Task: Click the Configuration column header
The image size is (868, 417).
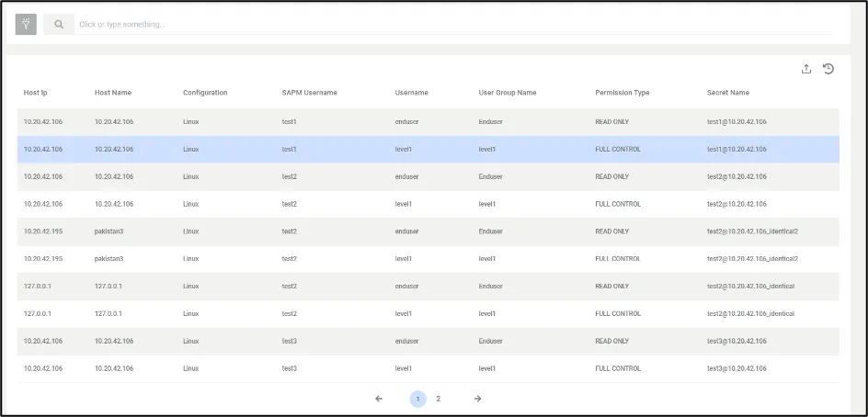Action: click(205, 93)
